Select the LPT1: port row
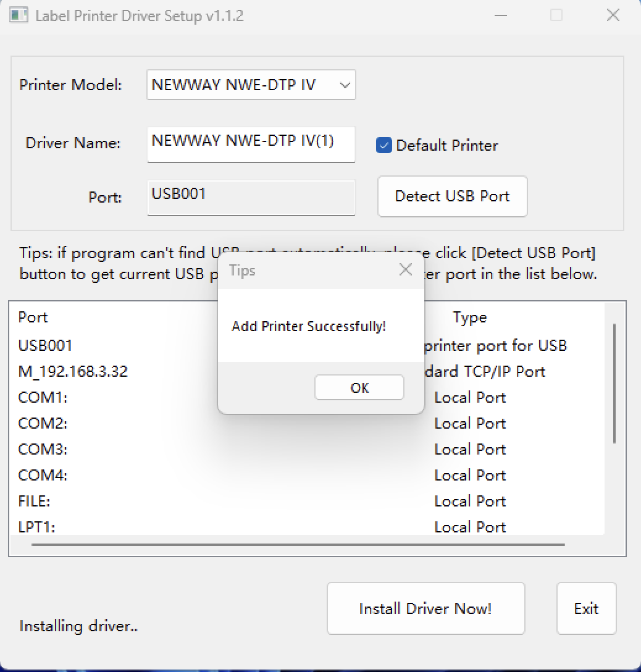Image resolution: width=641 pixels, height=672 pixels. click(307, 527)
